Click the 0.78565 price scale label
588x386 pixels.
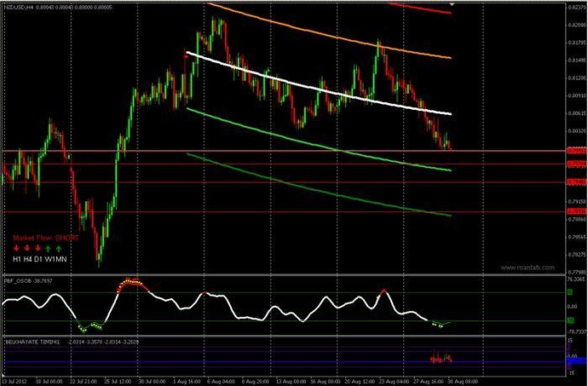(x=577, y=237)
